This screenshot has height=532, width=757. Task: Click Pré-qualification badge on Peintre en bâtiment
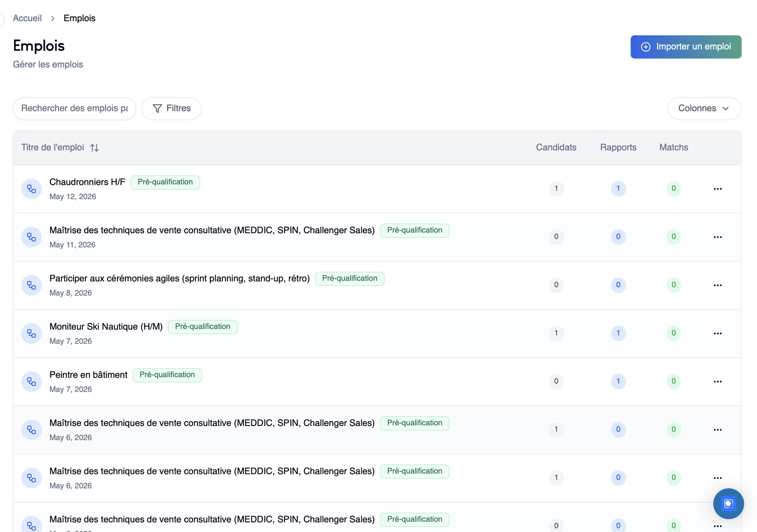pyautogui.click(x=167, y=375)
